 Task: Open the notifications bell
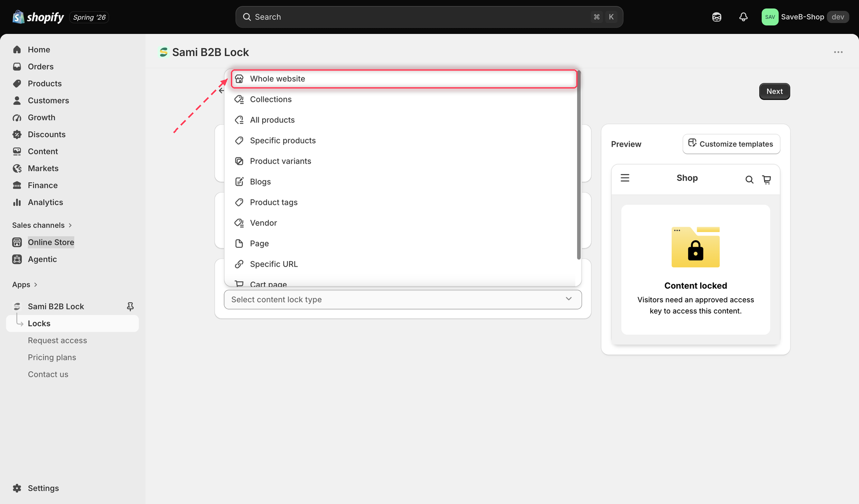pos(743,17)
